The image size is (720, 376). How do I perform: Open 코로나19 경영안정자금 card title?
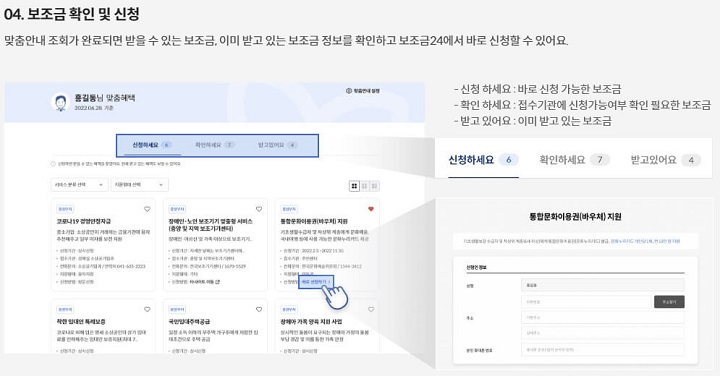tap(84, 221)
